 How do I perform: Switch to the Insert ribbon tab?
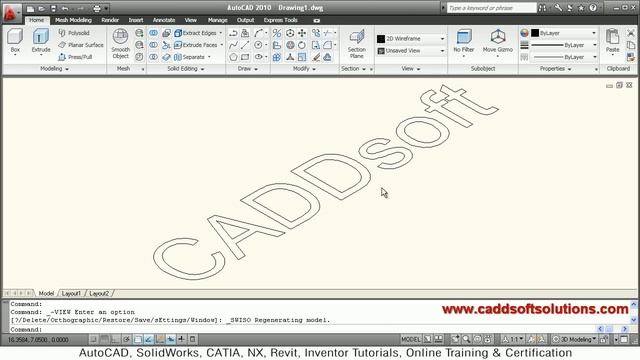[136, 20]
